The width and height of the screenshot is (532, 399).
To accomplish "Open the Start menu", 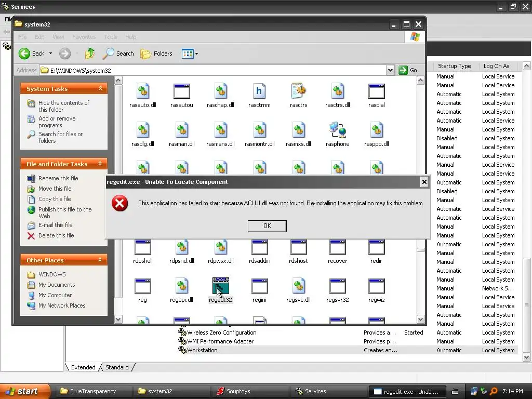I will pos(25,391).
